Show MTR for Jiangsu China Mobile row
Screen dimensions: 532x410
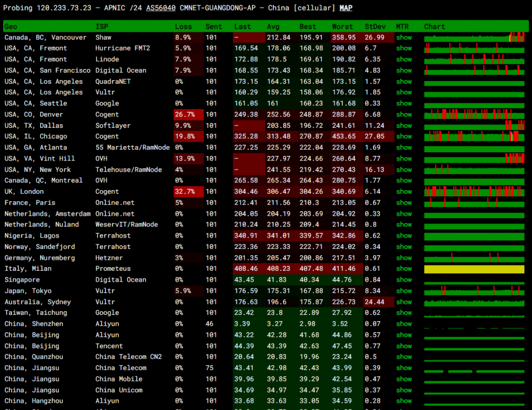click(x=404, y=379)
